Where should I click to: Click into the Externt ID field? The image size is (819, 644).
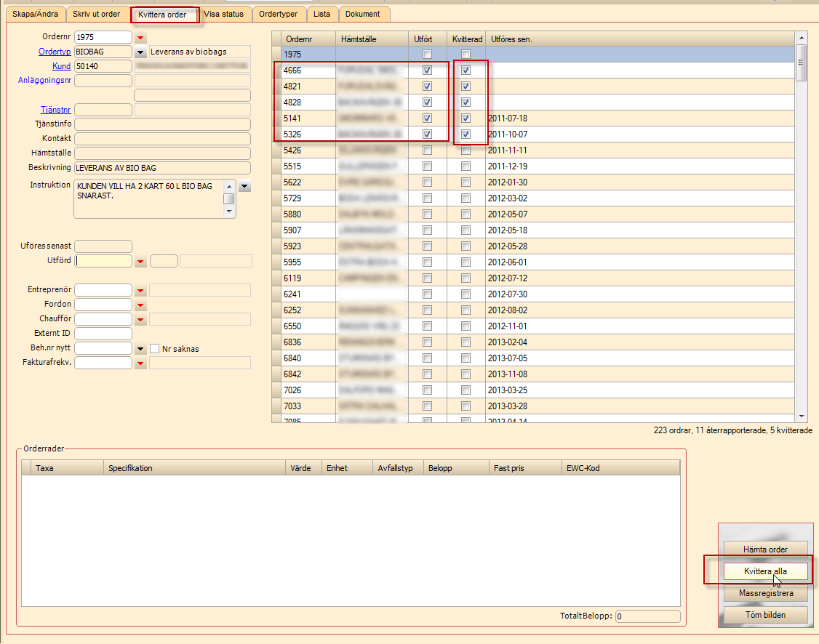coord(103,334)
